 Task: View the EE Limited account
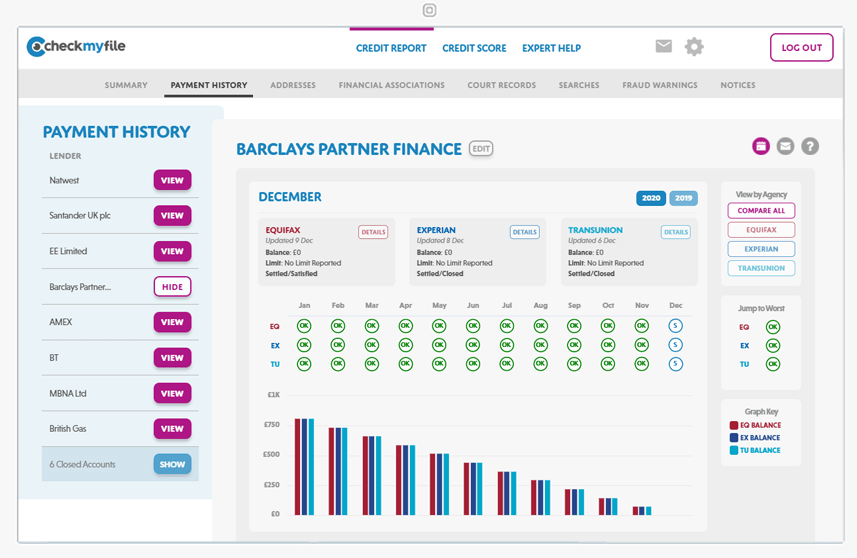(x=172, y=251)
